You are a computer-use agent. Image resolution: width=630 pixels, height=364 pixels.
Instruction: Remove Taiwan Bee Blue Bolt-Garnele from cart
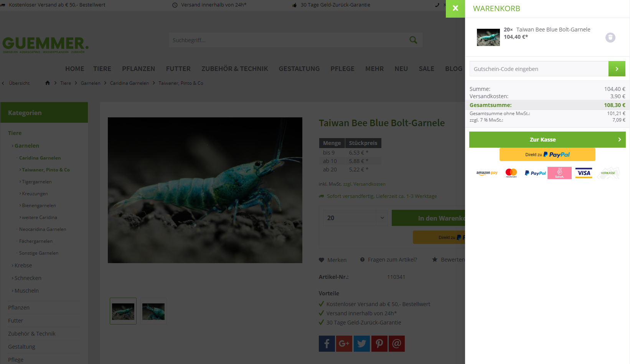click(x=610, y=38)
